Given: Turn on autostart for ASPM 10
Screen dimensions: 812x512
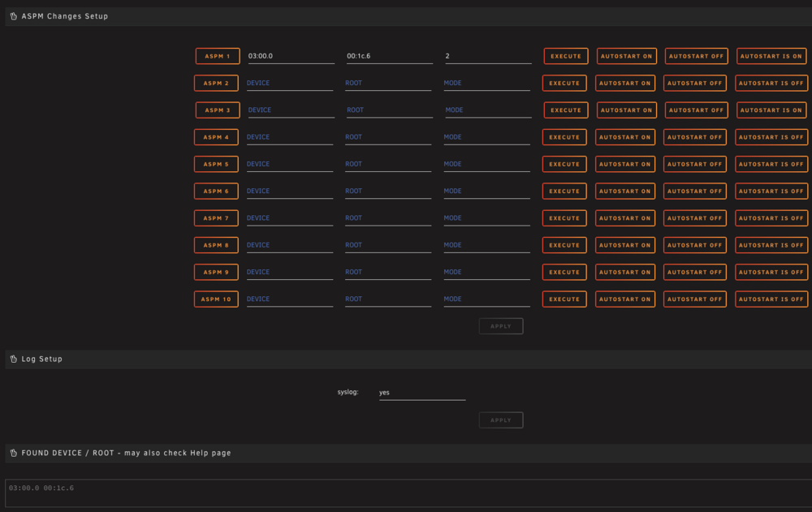Looking at the screenshot, I should 625,299.
